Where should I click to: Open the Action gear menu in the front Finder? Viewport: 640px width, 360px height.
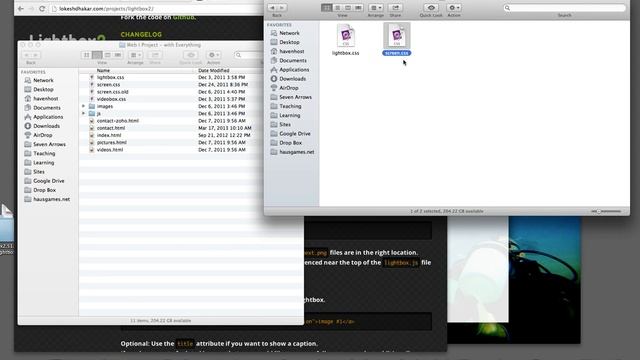pyautogui.click(x=453, y=8)
